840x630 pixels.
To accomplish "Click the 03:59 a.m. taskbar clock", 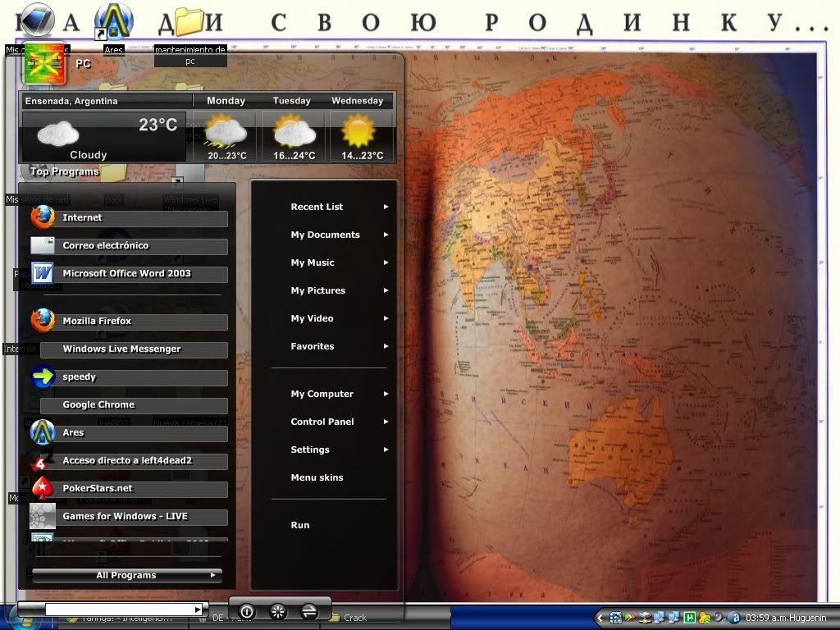I will click(x=765, y=618).
